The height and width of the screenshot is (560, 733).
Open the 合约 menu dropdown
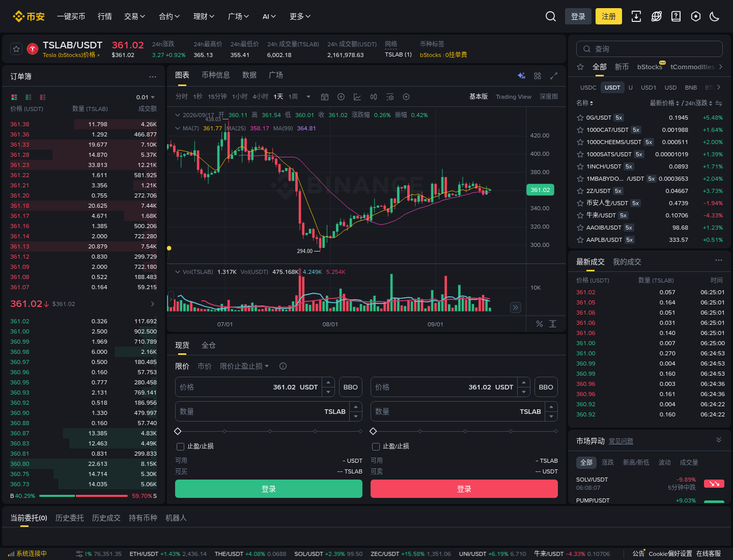click(170, 16)
